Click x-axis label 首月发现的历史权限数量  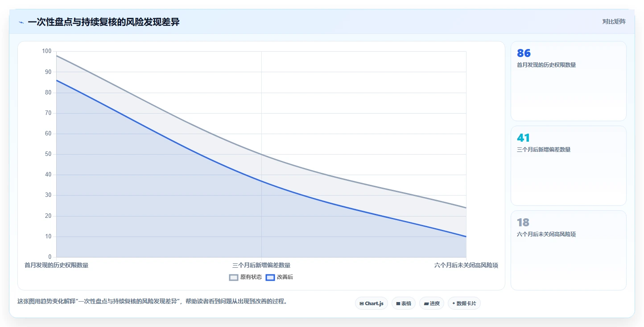(x=56, y=265)
